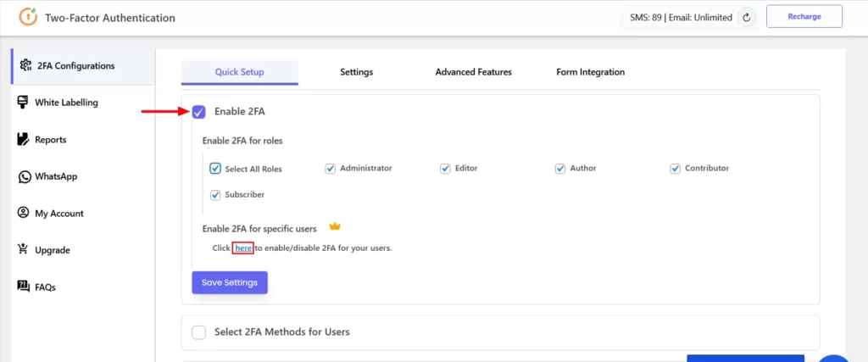The height and width of the screenshot is (362, 868).
Task: Toggle the Enable 2FA checkbox
Action: click(x=198, y=112)
